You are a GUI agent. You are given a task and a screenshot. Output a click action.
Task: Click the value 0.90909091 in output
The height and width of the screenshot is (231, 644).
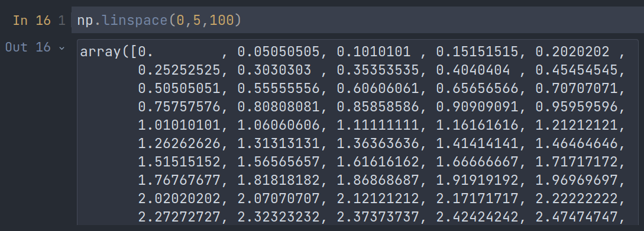(x=477, y=107)
